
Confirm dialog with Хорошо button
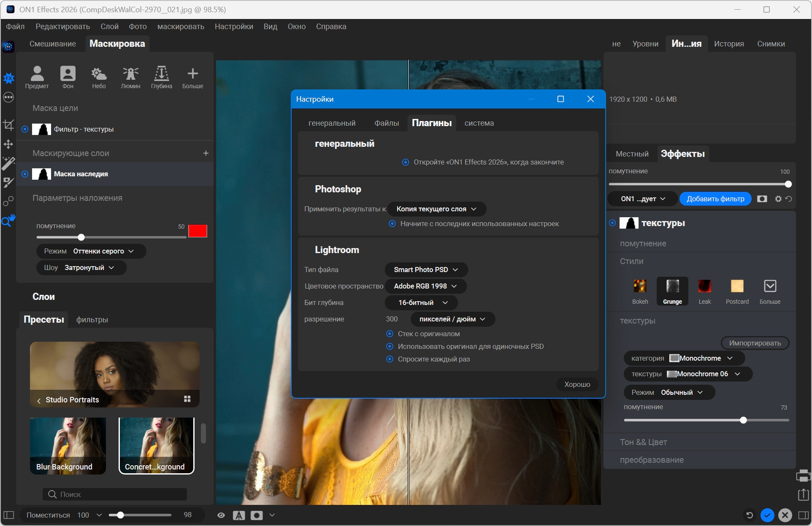pyautogui.click(x=577, y=384)
